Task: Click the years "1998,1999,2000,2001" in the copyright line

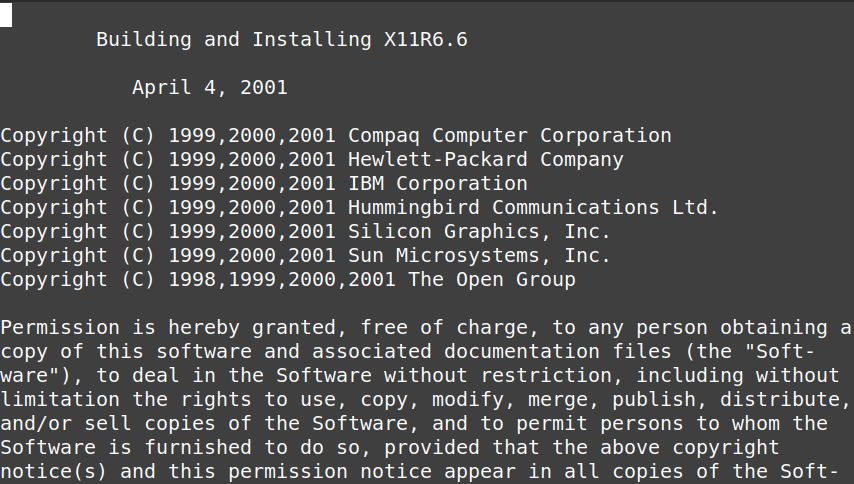Action: 282,280
